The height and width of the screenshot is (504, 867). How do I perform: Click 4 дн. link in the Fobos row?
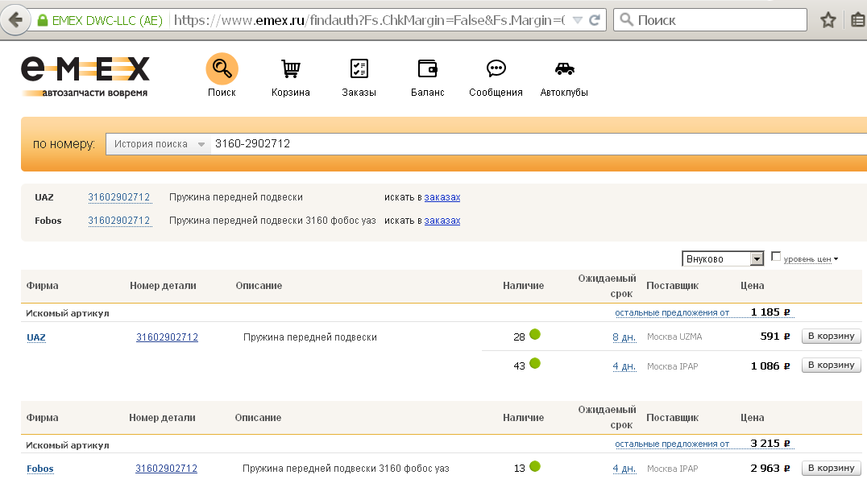point(624,469)
